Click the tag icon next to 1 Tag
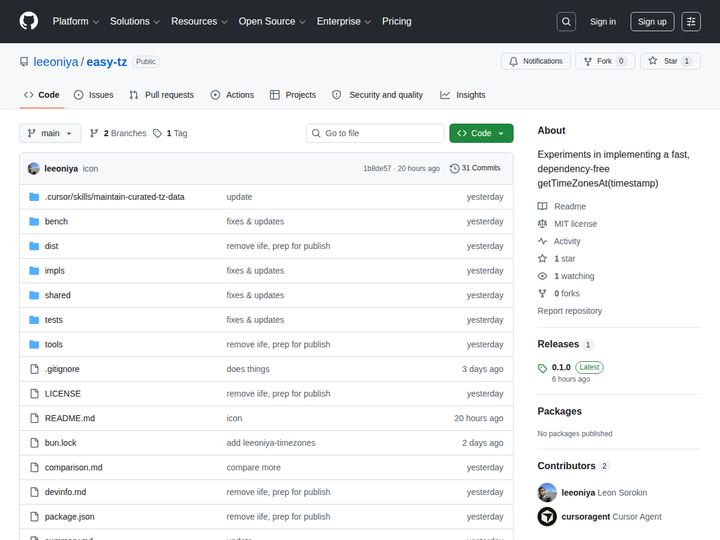 [x=158, y=133]
